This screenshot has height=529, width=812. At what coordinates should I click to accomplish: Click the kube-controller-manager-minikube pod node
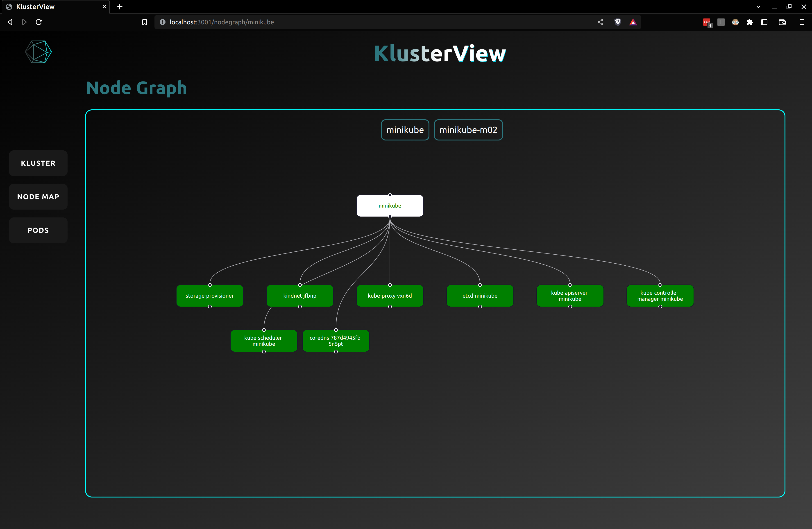tap(660, 296)
